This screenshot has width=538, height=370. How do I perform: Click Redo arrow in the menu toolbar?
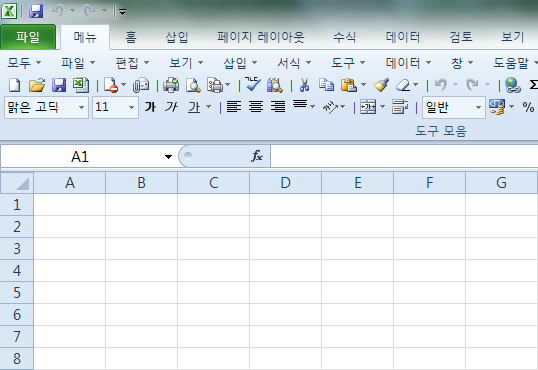tap(472, 84)
